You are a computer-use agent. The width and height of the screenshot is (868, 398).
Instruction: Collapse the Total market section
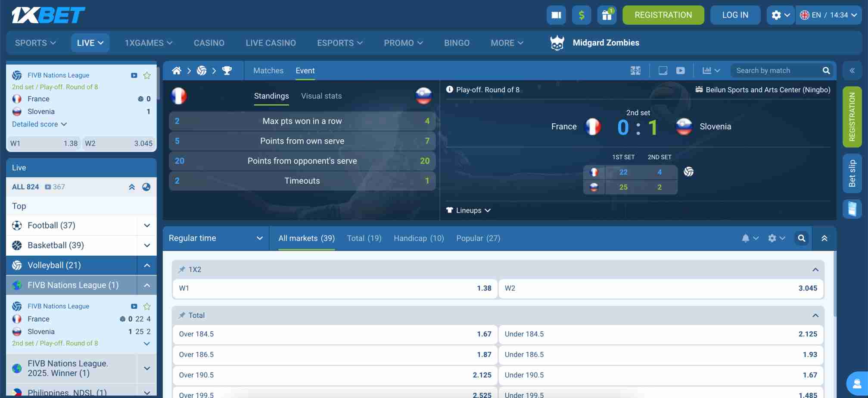(815, 316)
